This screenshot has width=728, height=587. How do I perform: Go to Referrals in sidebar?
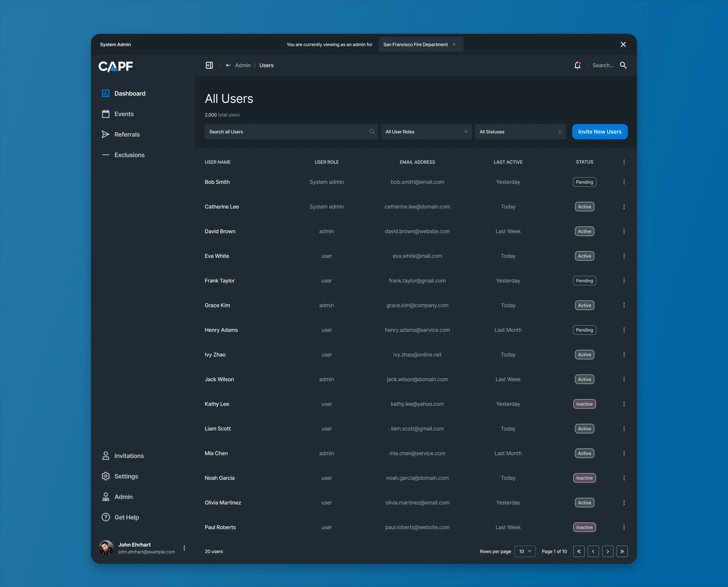point(127,134)
